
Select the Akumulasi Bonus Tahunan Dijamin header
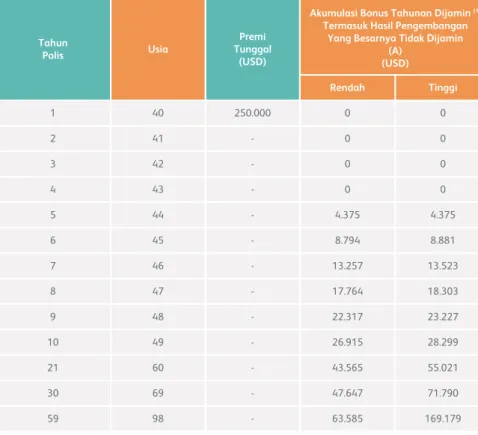click(389, 37)
